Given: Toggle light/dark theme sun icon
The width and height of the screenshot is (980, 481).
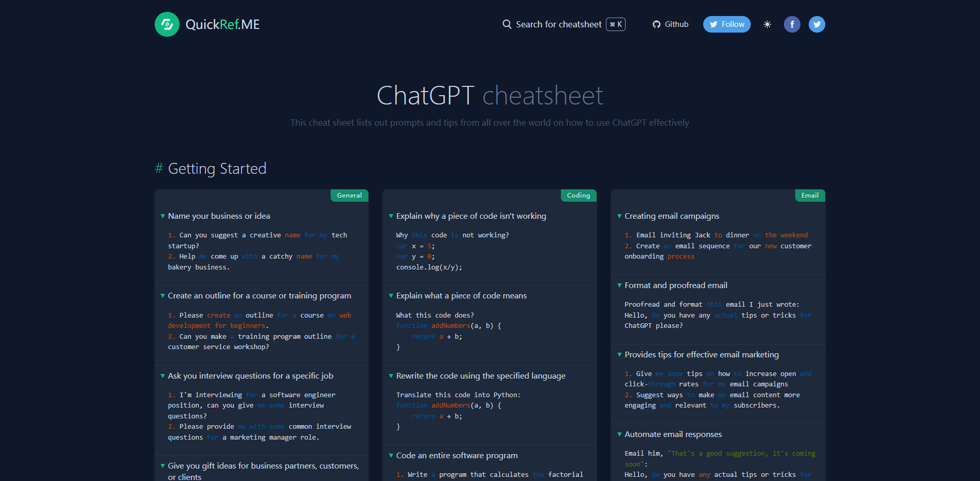Looking at the screenshot, I should tap(767, 24).
